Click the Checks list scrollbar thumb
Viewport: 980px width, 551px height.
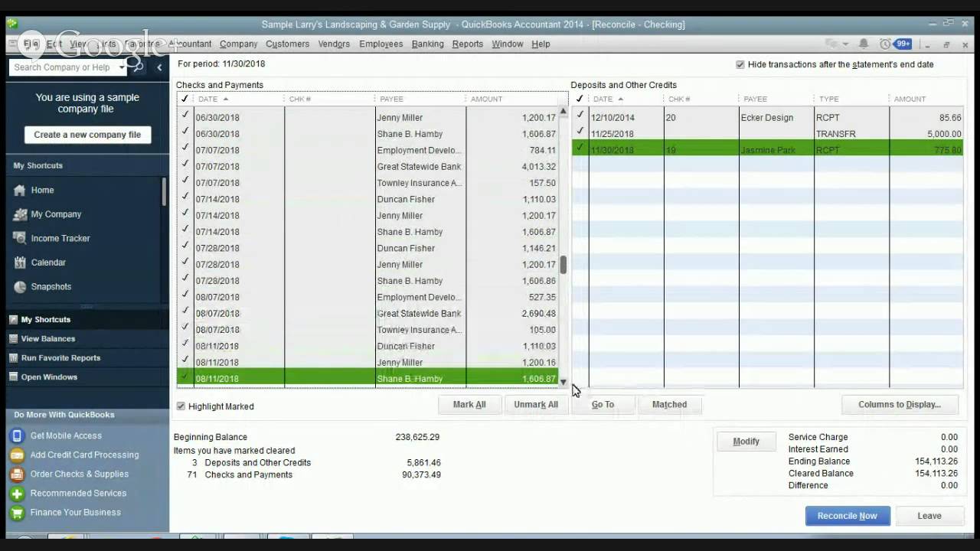(x=563, y=264)
